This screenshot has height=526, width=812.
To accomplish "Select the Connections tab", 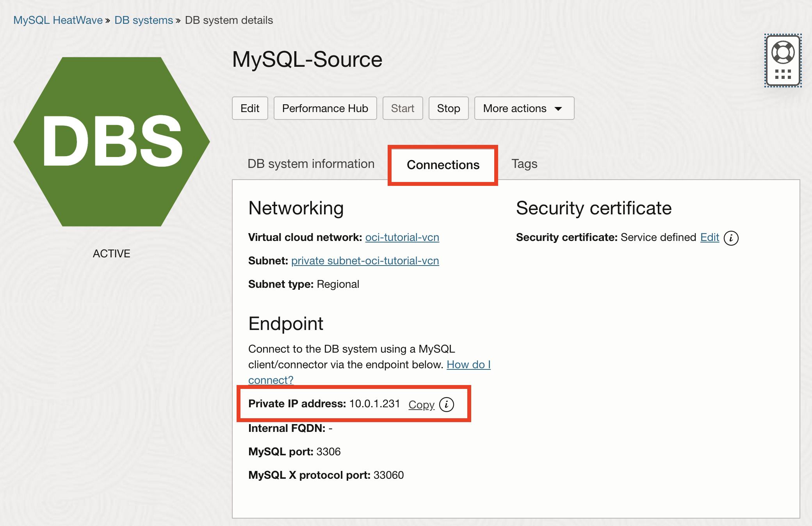I will tap(442, 165).
